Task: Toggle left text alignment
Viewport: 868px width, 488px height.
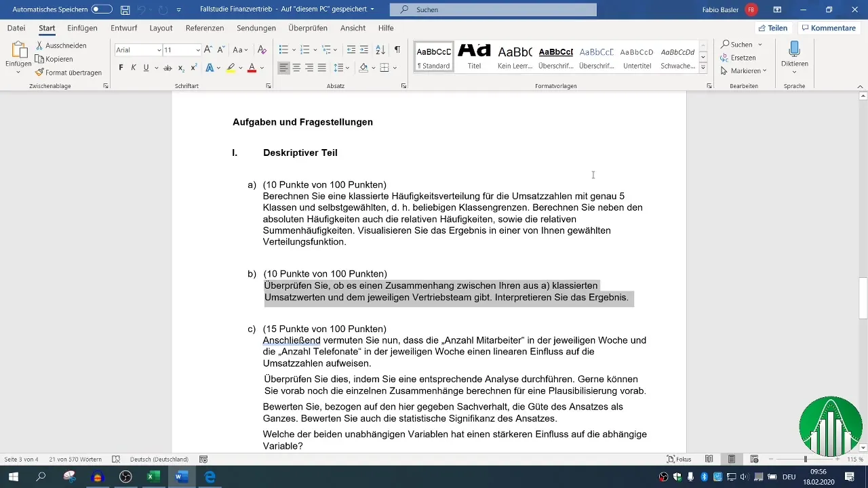Action: (283, 68)
